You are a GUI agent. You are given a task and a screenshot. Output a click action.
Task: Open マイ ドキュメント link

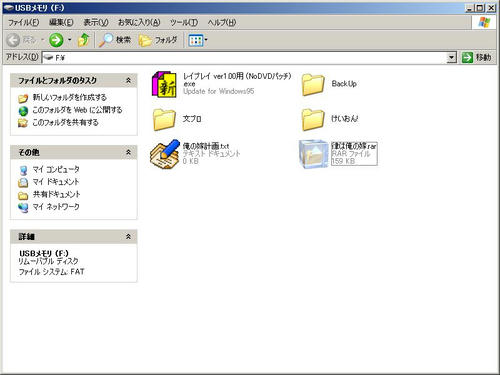click(56, 182)
